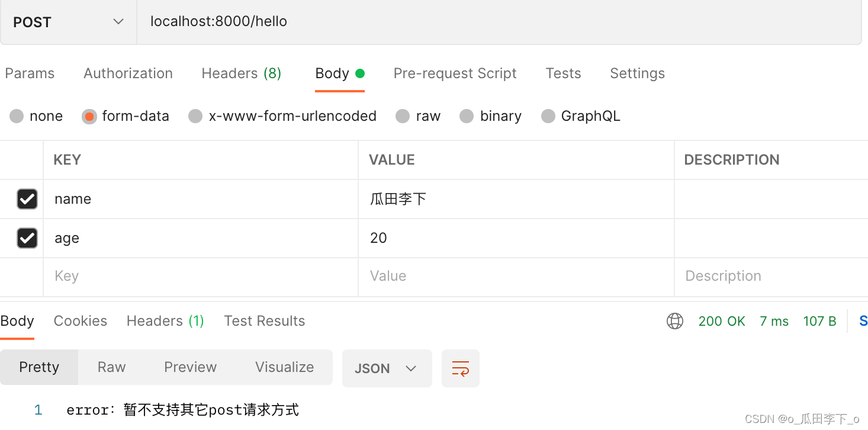Open the response Test Results tab
This screenshot has height=430, width=868.
(x=264, y=321)
